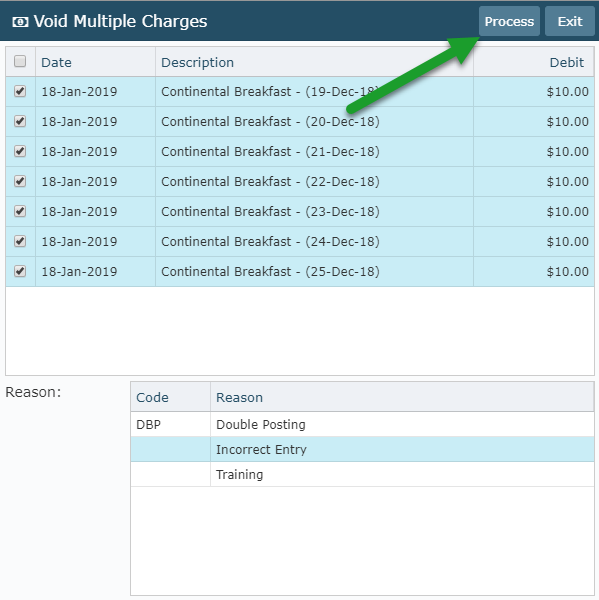Click the Reason column header
Viewport: 599px width, 600px height.
[402, 397]
